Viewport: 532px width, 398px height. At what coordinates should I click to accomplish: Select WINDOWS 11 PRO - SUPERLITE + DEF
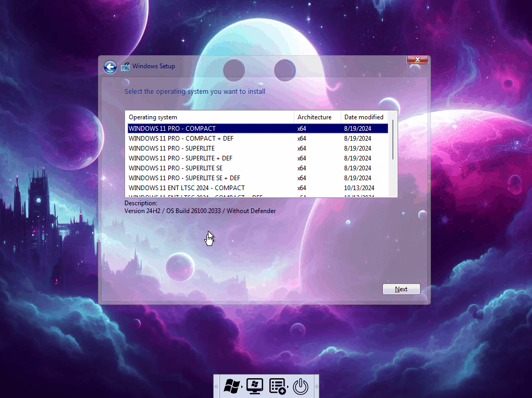point(258,158)
